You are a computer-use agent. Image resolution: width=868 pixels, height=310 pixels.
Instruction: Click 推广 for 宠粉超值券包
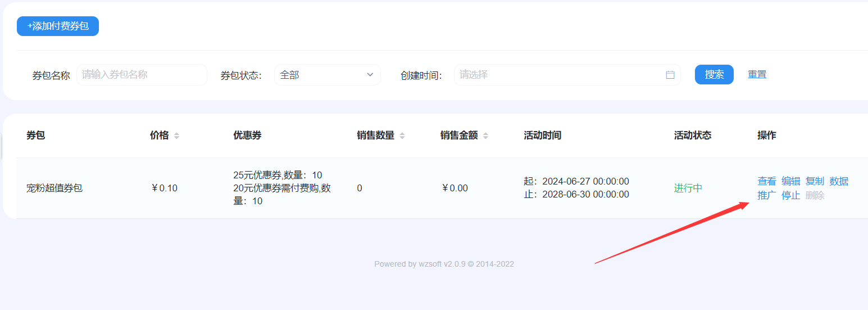767,196
